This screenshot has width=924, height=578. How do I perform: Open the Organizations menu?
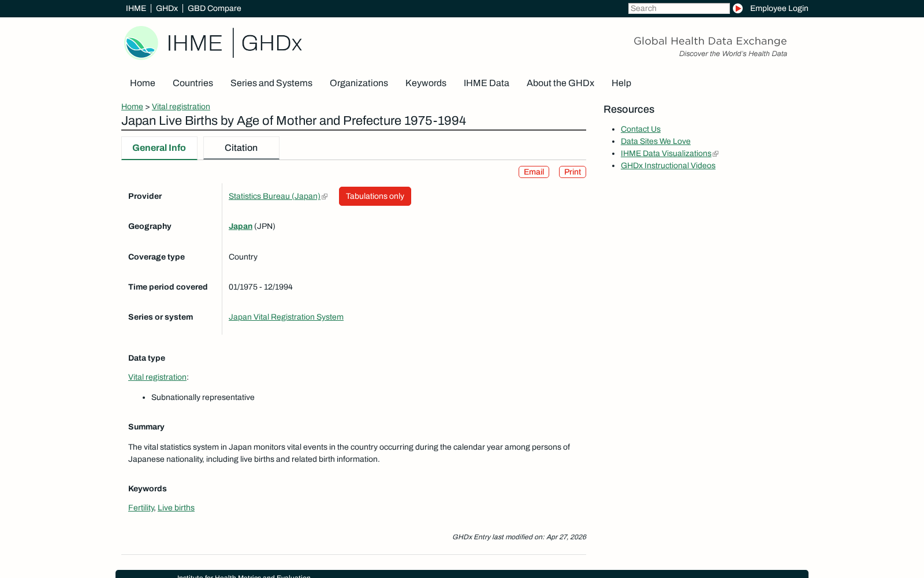(359, 83)
